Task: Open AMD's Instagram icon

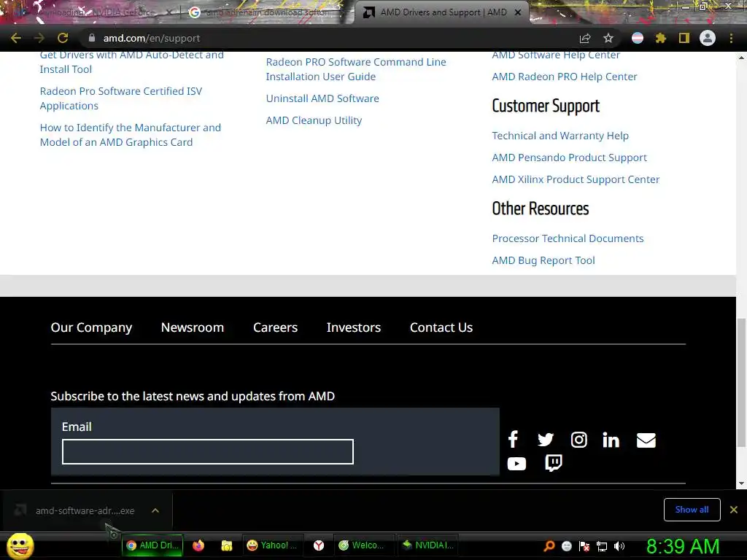Action: click(578, 439)
